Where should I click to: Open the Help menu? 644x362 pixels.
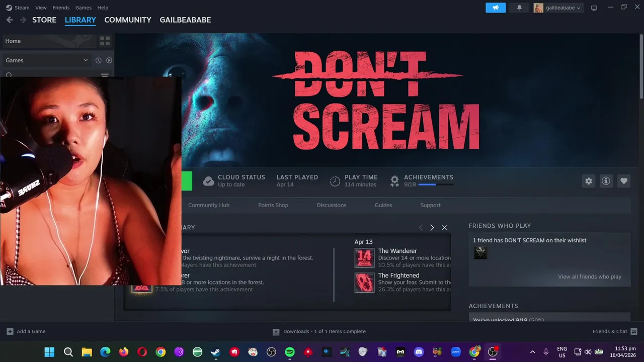103,8
